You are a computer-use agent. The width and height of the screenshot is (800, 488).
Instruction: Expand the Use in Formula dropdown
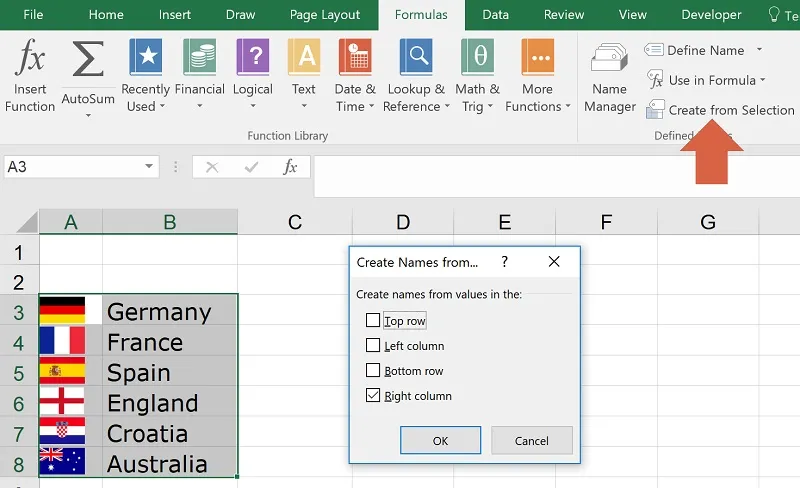tap(763, 80)
